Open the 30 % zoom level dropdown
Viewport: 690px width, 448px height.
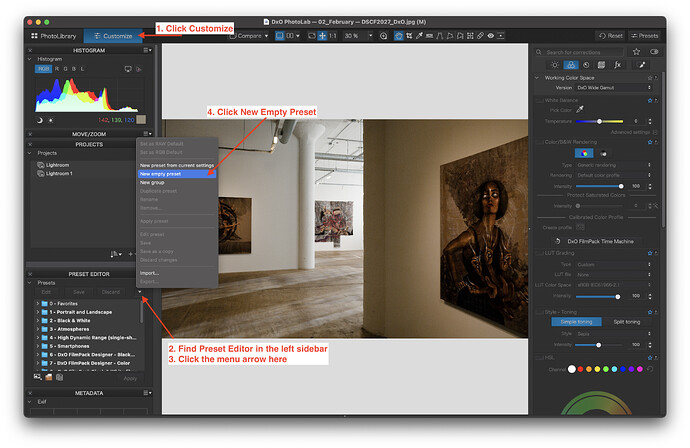[371, 36]
